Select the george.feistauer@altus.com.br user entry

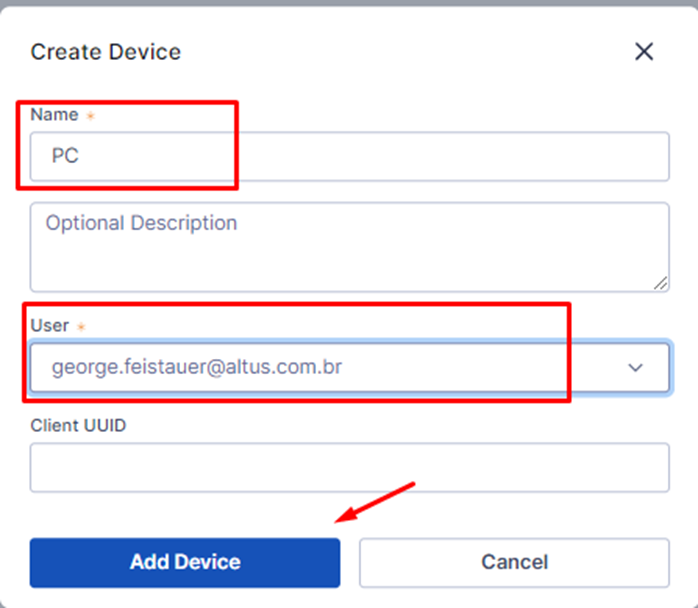[197, 367]
